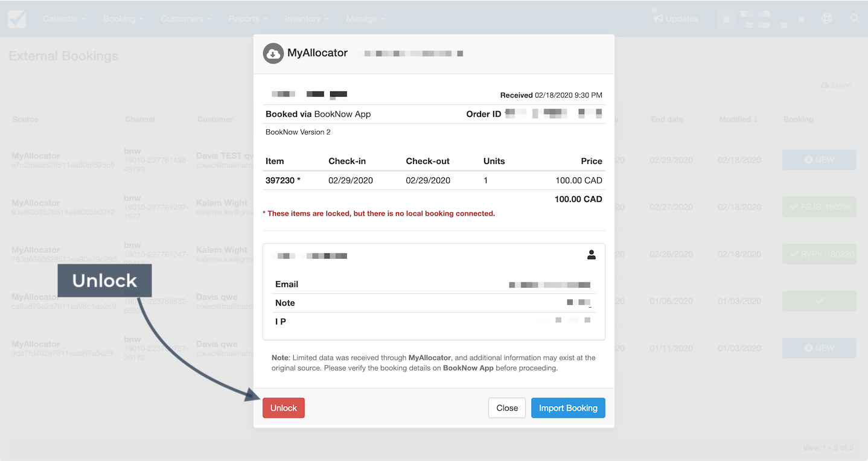This screenshot has height=461, width=868.
Task: Click the checkmark app logo
Action: click(17, 19)
